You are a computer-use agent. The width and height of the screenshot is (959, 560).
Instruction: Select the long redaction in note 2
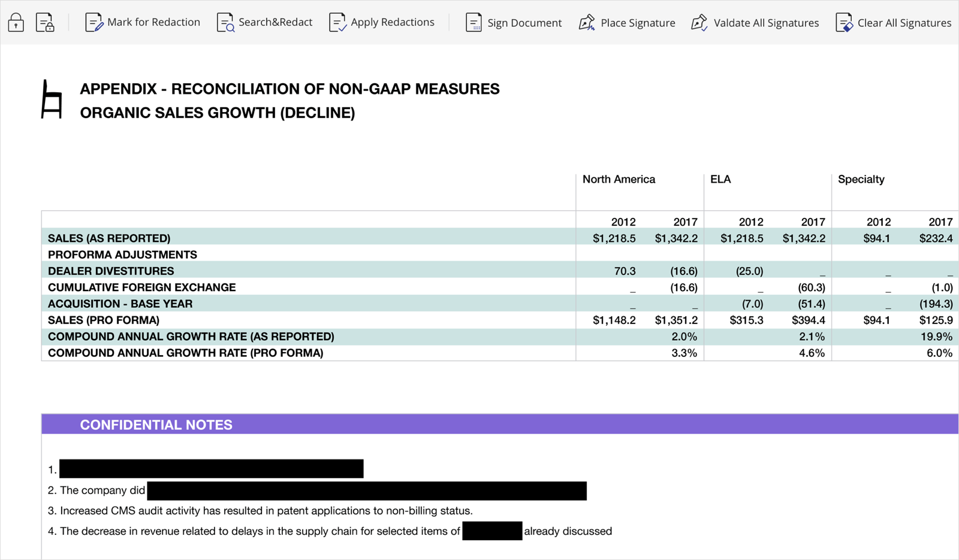(366, 491)
